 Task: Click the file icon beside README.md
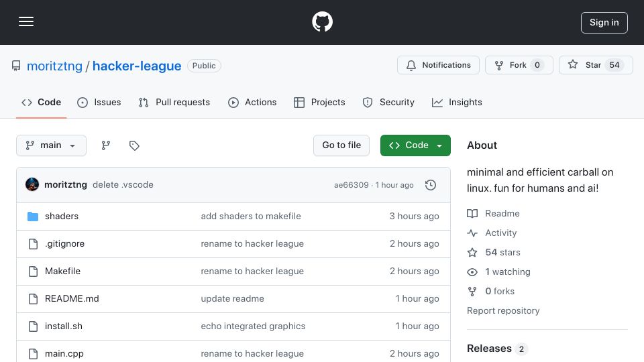click(33, 299)
